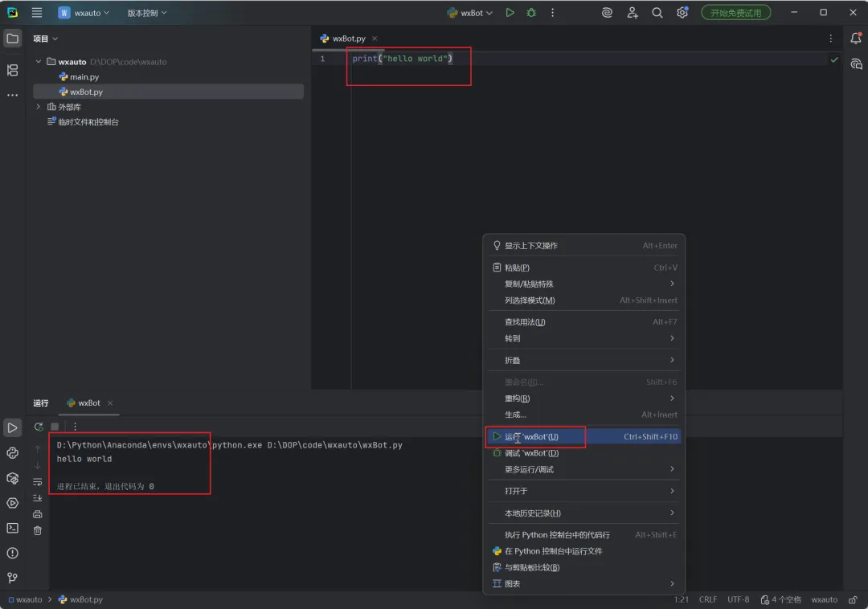This screenshot has height=609, width=868.
Task: Open Code With Me add user icon
Action: click(x=633, y=12)
